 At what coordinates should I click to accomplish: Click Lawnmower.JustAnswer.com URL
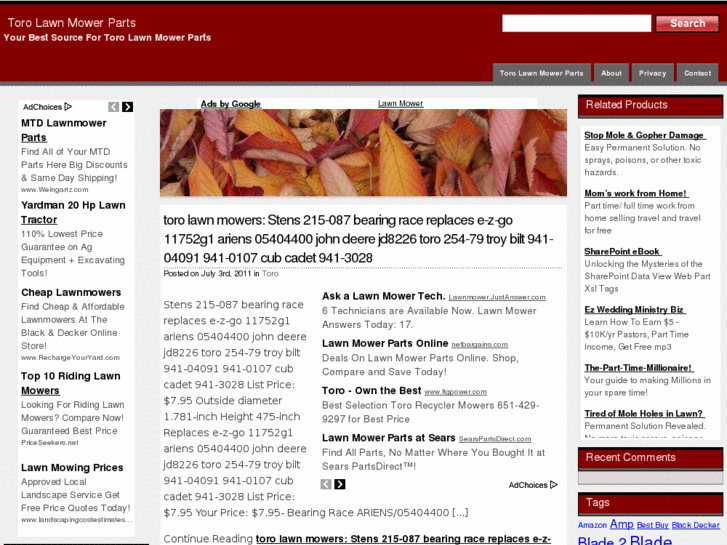(x=497, y=297)
